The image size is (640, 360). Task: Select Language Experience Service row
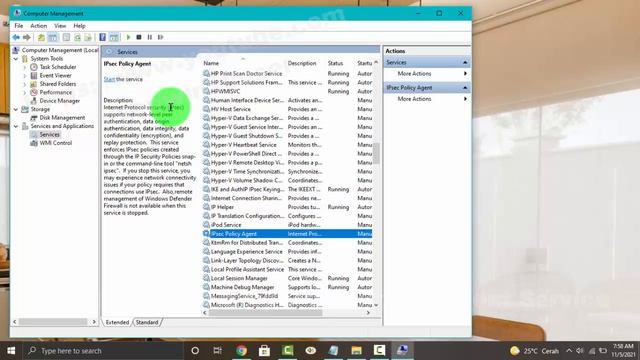pyautogui.click(x=287, y=251)
